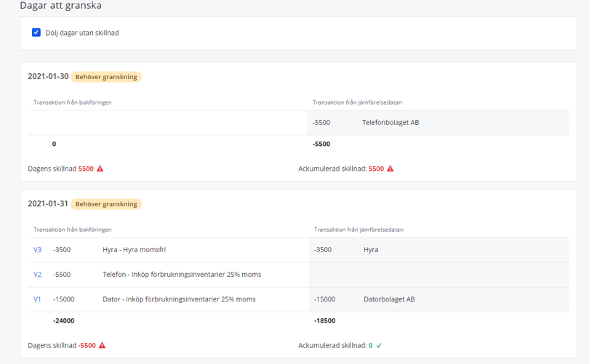This screenshot has width=589, height=364.
Task: Click the 2021-01-31 date heading
Action: 48,204
